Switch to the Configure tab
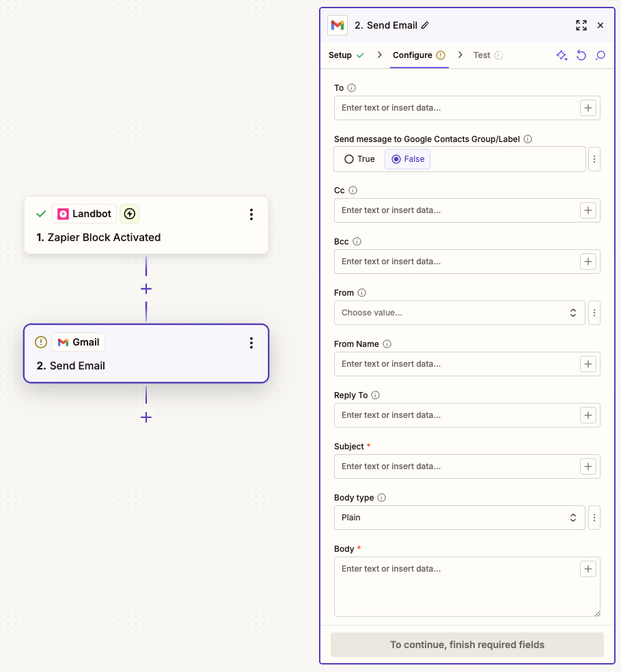 point(419,55)
